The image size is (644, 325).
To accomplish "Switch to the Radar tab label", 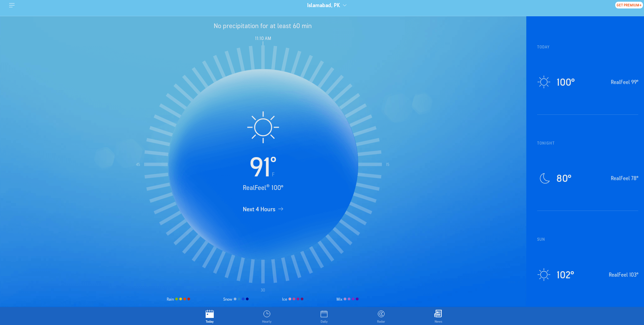I will pyautogui.click(x=381, y=322).
